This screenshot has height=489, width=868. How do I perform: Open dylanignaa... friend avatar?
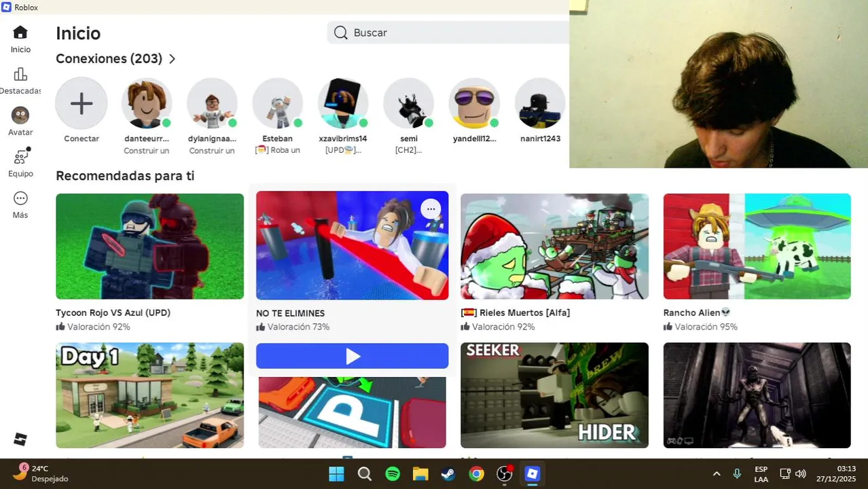pos(212,104)
